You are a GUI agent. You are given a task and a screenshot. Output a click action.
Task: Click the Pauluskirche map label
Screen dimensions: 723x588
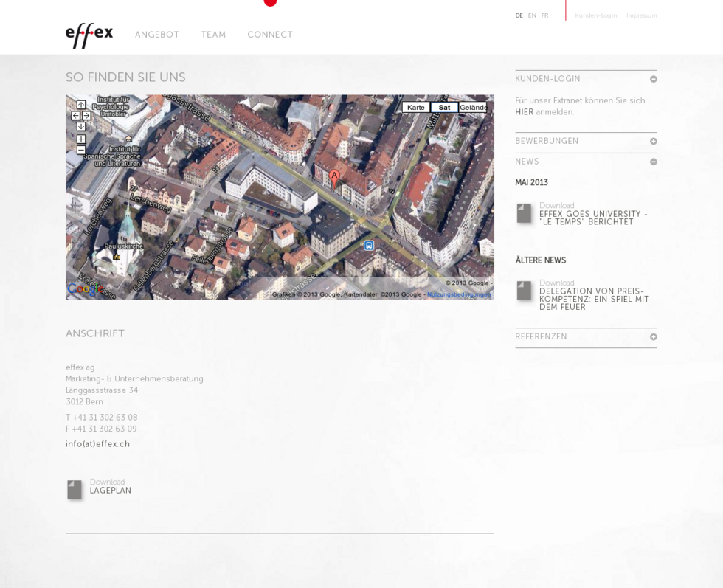[x=124, y=246]
